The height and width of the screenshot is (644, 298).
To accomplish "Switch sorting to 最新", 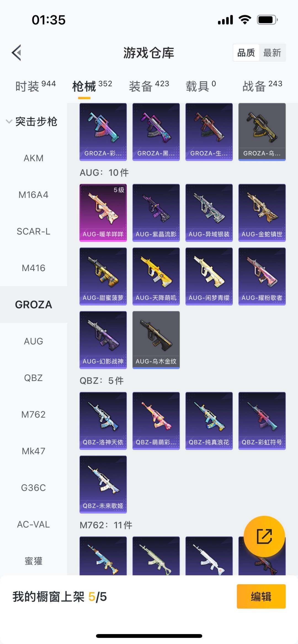I will 272,53.
